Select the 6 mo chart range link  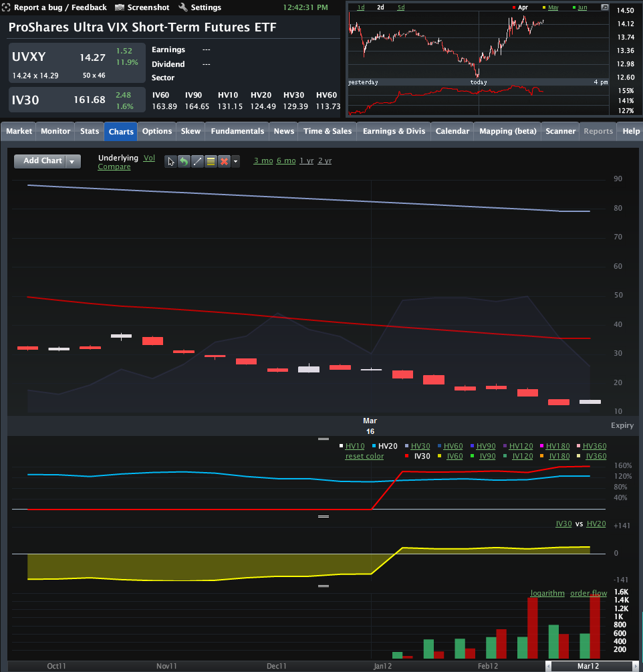click(x=286, y=160)
